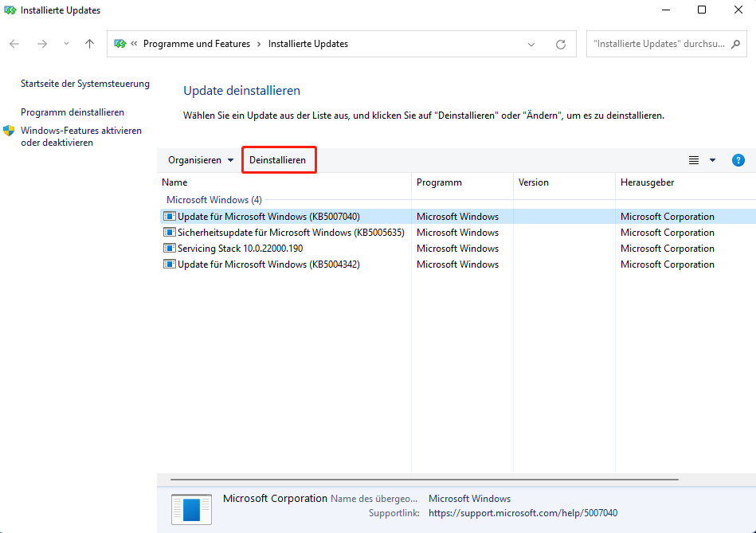The width and height of the screenshot is (756, 533).
Task: Click the KB5005635 security update icon
Action: [x=169, y=233]
